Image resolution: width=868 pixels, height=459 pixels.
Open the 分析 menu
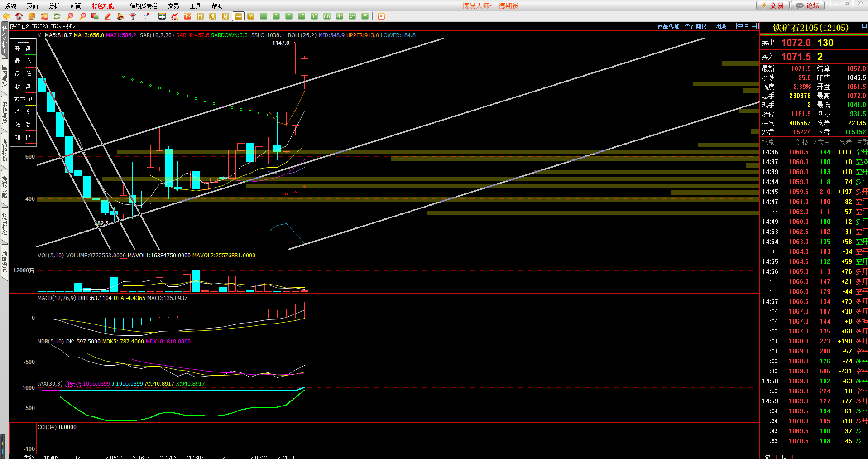[54, 6]
